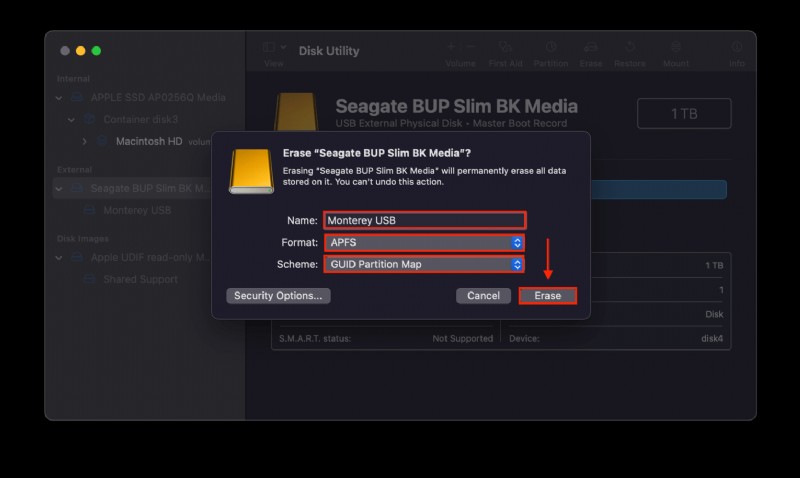Expand the Macintosh HD row
Screen dimensions: 800x478
(84, 141)
